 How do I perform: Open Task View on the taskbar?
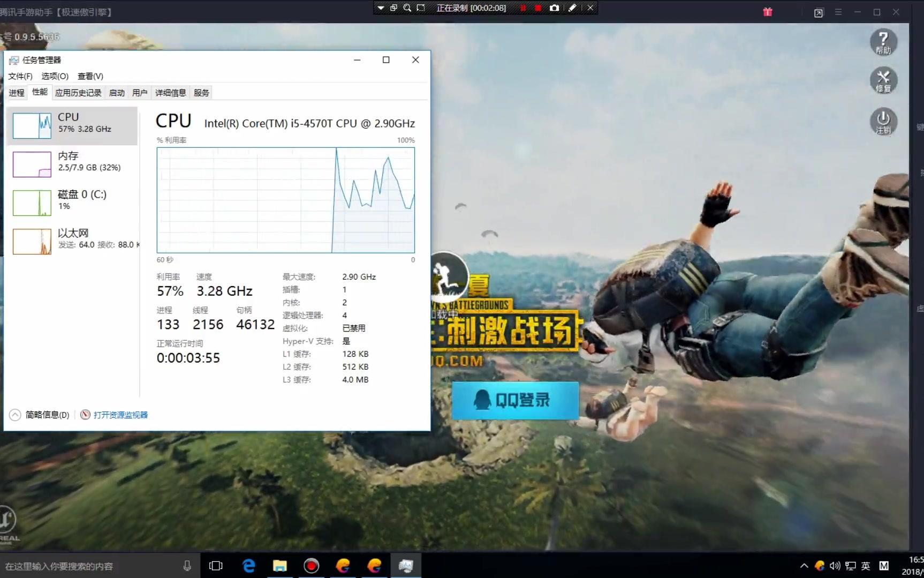coord(216,566)
